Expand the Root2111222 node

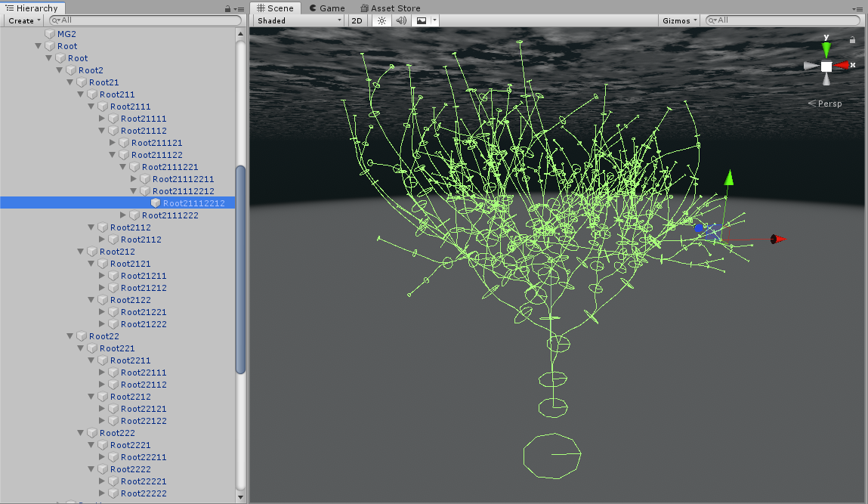pyautogui.click(x=123, y=215)
